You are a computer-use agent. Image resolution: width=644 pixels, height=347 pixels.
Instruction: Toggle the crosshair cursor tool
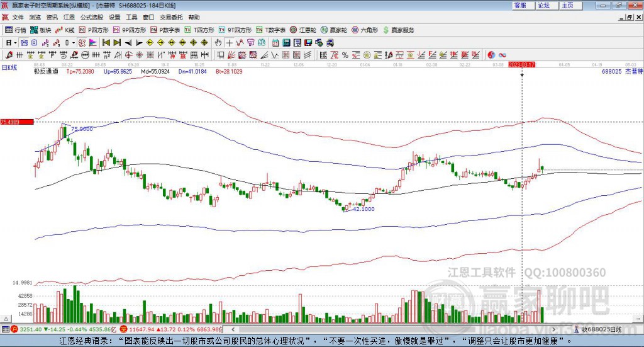click(229, 43)
